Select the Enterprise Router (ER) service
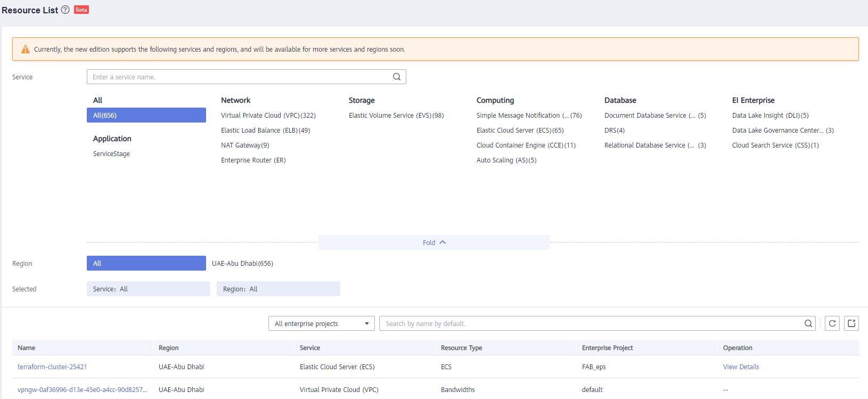Screen dimensions: 868x399 tap(253, 160)
